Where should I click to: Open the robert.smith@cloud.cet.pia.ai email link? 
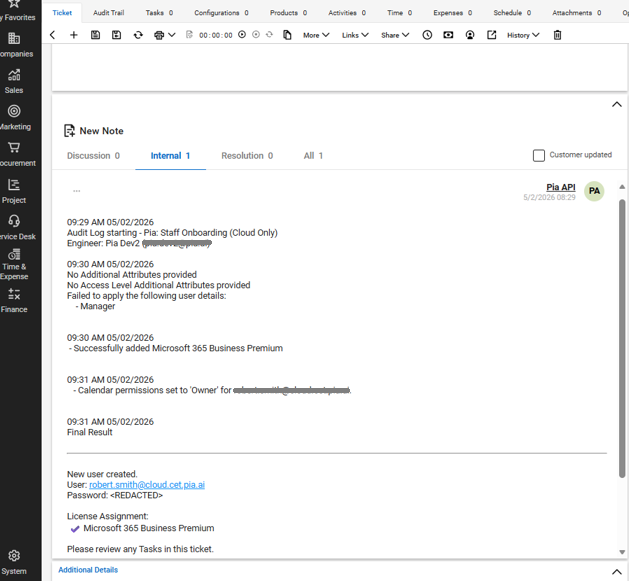point(147,485)
